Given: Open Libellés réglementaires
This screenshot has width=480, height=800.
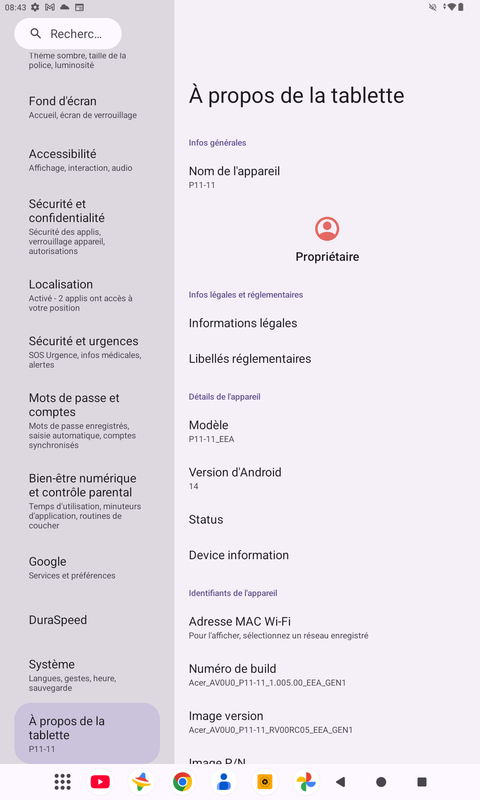Looking at the screenshot, I should (x=327, y=359).
